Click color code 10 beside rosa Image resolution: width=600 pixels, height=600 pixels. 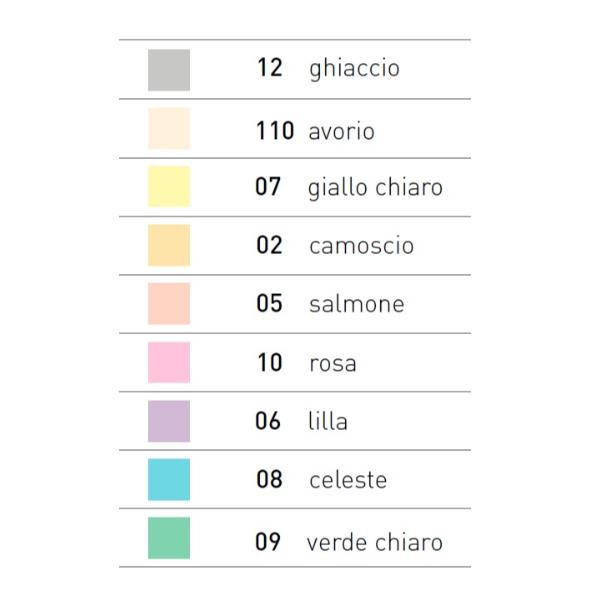click(269, 362)
